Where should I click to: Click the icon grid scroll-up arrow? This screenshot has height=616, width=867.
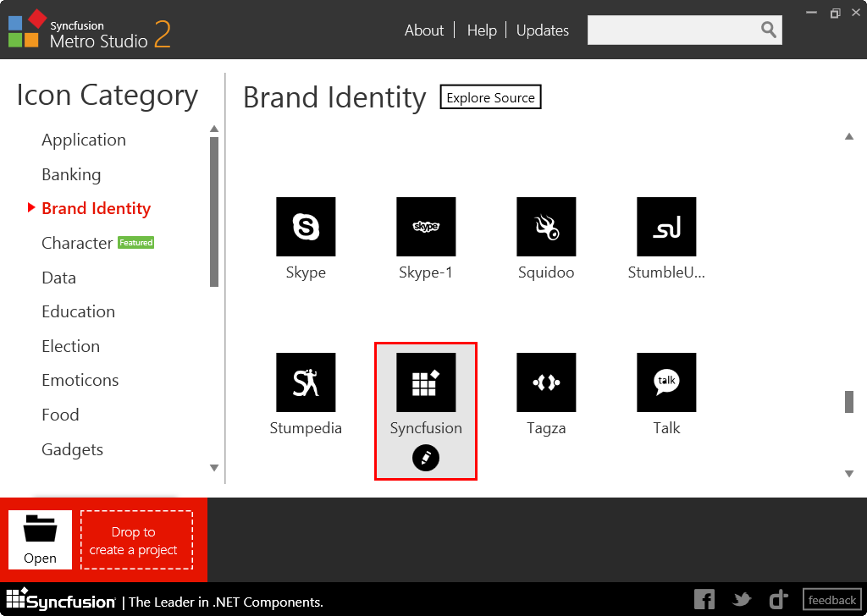click(x=849, y=136)
